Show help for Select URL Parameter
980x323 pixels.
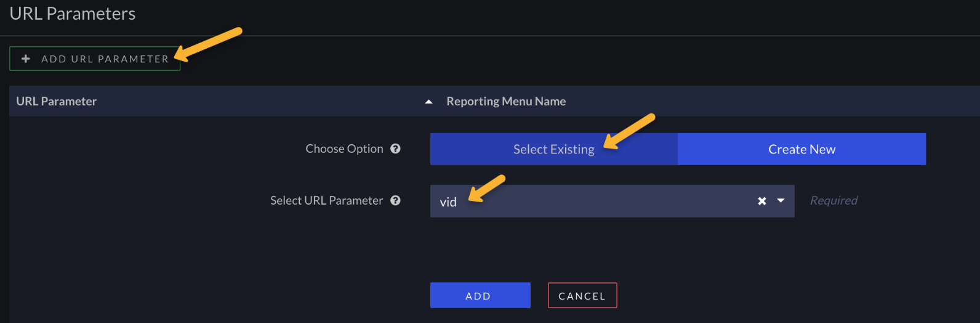(x=396, y=200)
